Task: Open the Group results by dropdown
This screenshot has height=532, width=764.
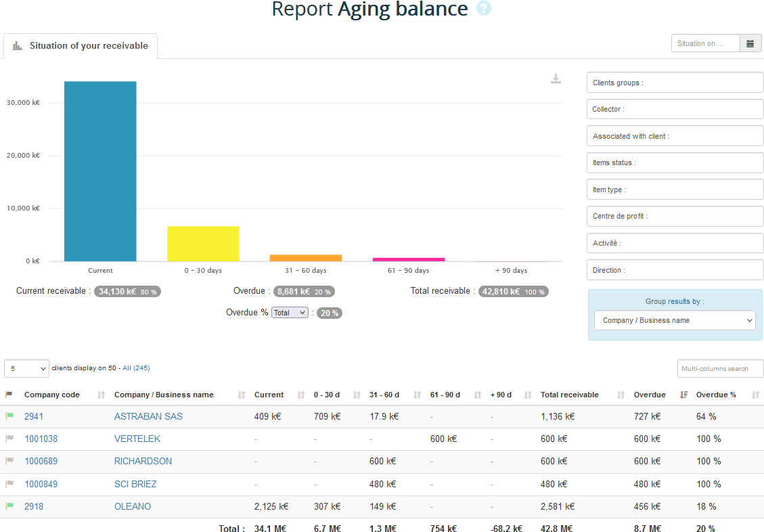Action: click(675, 320)
